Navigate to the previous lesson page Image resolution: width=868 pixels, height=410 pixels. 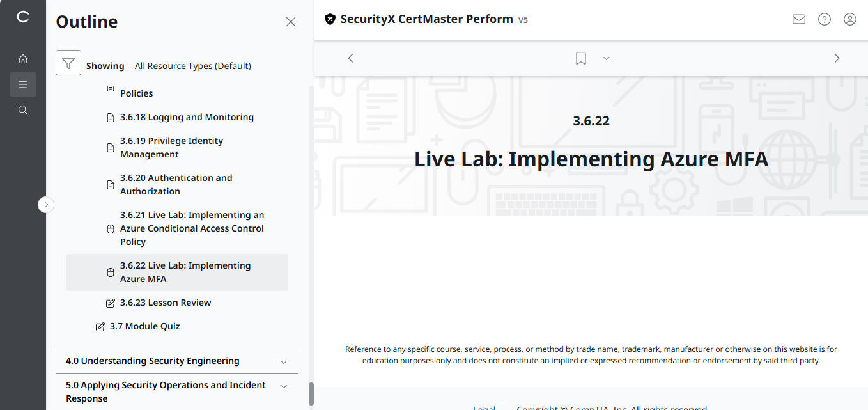pyautogui.click(x=350, y=58)
